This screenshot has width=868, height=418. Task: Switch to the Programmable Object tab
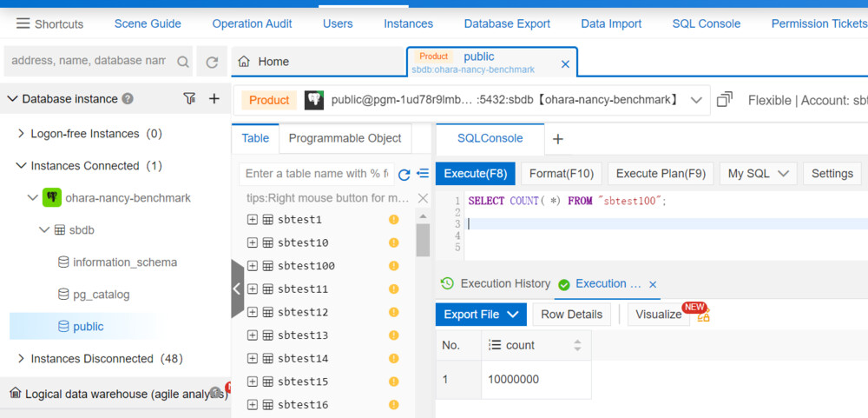click(x=345, y=138)
